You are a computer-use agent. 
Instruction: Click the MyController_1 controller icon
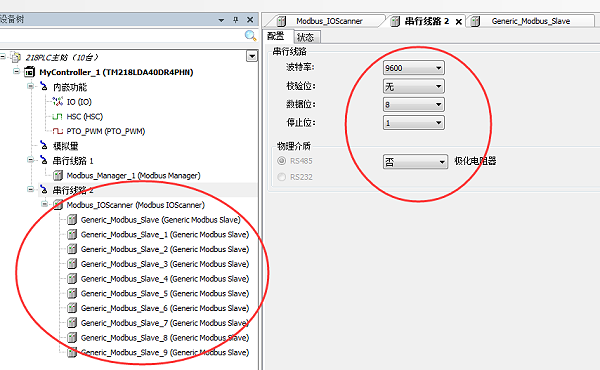[x=29, y=72]
